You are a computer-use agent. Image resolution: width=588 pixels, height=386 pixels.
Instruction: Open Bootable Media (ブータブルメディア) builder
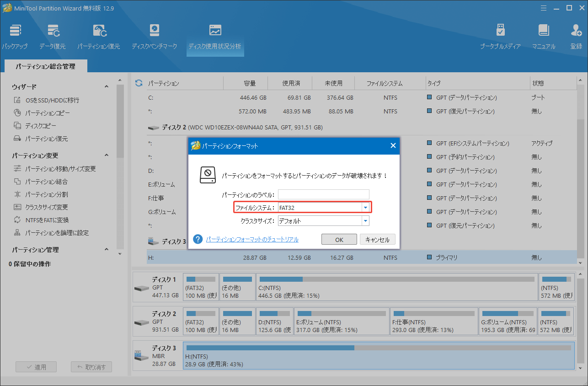tap(500, 37)
